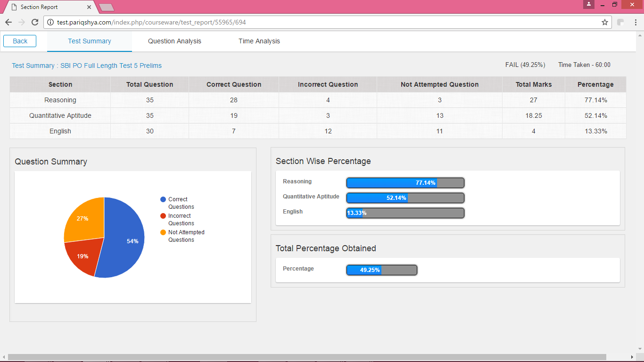Open a new browser tab
The image size is (644, 362).
point(107,7)
